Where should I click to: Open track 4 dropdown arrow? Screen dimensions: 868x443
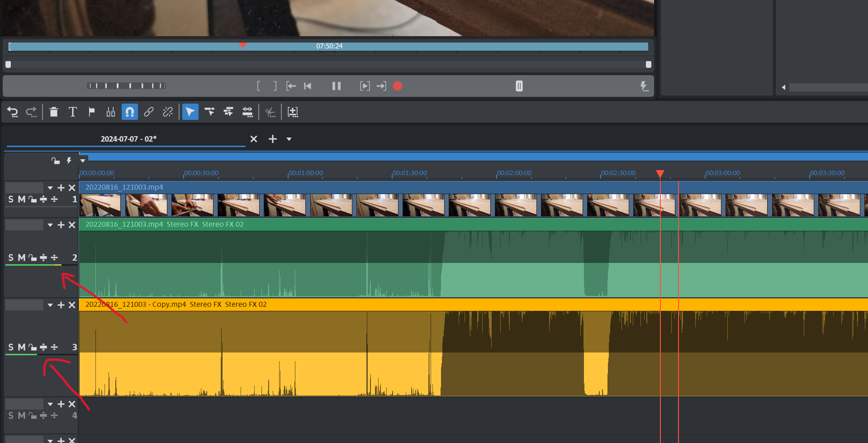50,404
